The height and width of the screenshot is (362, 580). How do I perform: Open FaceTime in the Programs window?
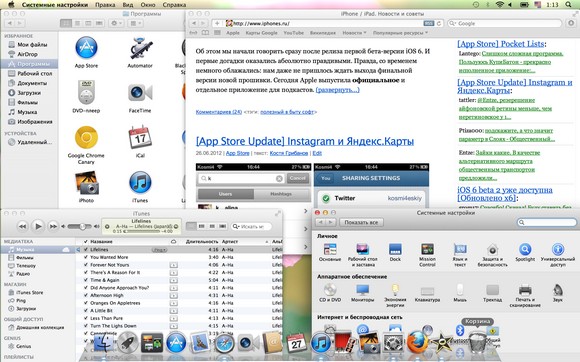tap(140, 92)
